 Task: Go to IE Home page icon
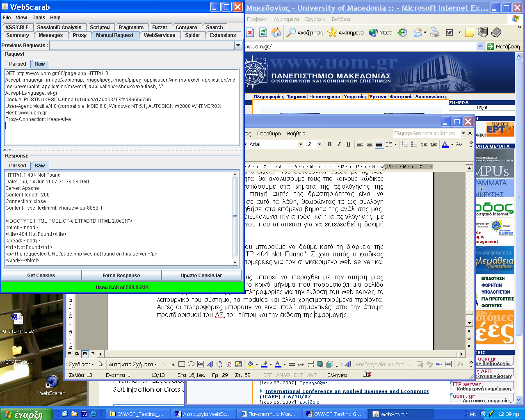[x=276, y=32]
